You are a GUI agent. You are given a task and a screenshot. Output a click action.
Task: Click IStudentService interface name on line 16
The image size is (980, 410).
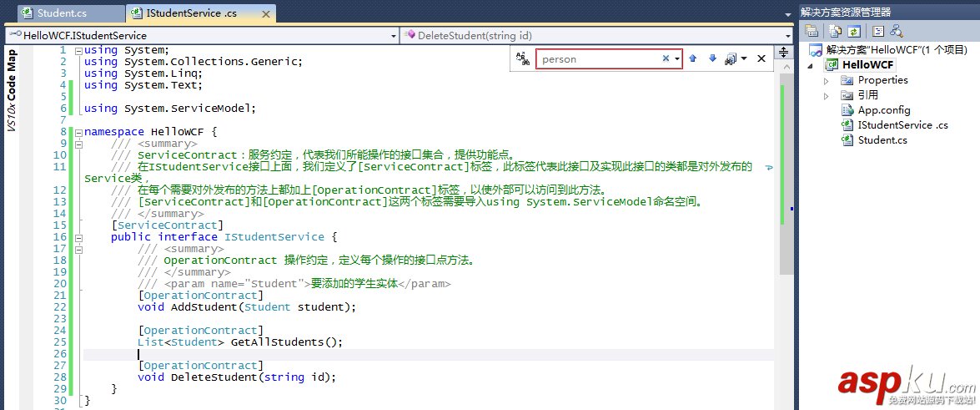[x=273, y=236]
